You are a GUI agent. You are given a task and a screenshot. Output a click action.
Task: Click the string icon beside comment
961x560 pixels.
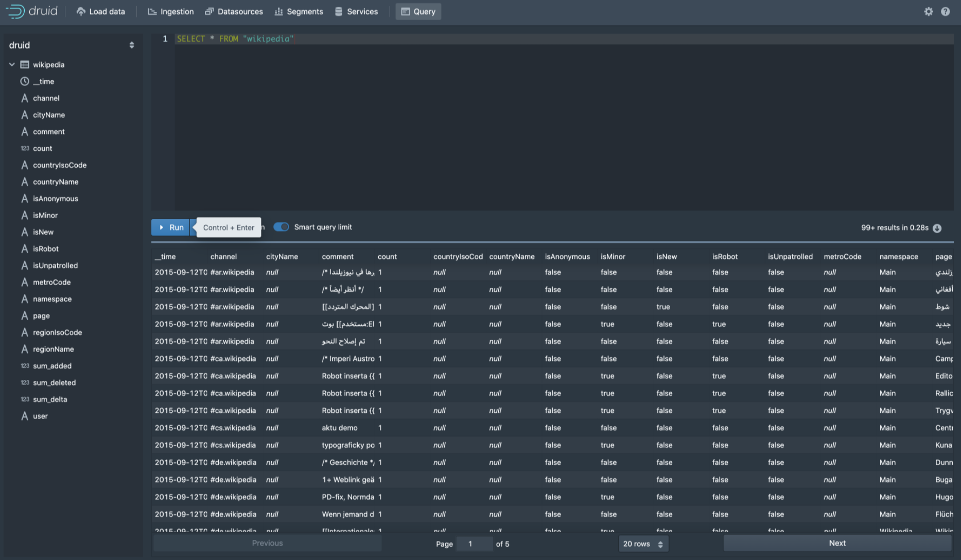click(25, 132)
